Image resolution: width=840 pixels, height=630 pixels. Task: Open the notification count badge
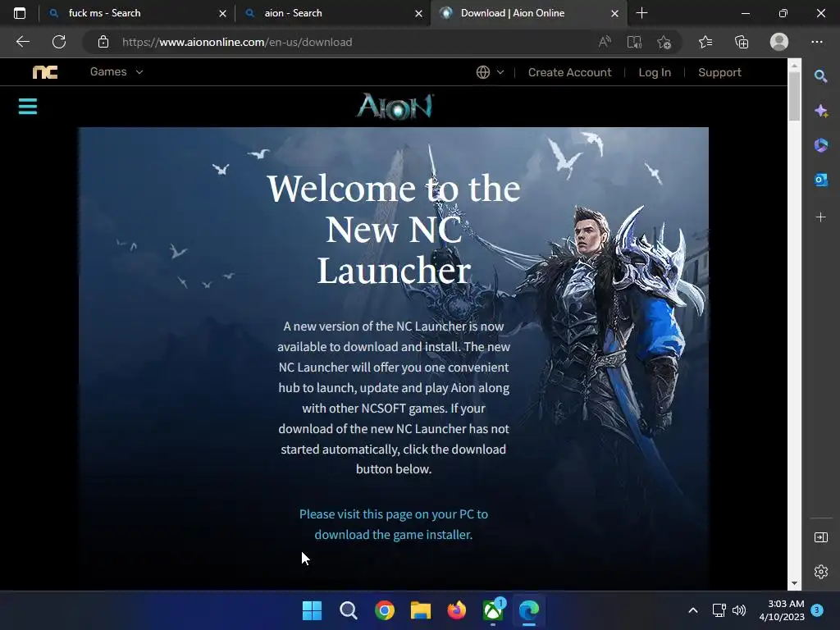(817, 610)
